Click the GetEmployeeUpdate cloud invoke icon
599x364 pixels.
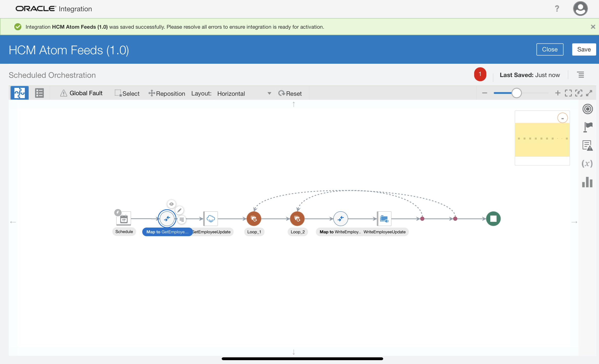pyautogui.click(x=210, y=219)
